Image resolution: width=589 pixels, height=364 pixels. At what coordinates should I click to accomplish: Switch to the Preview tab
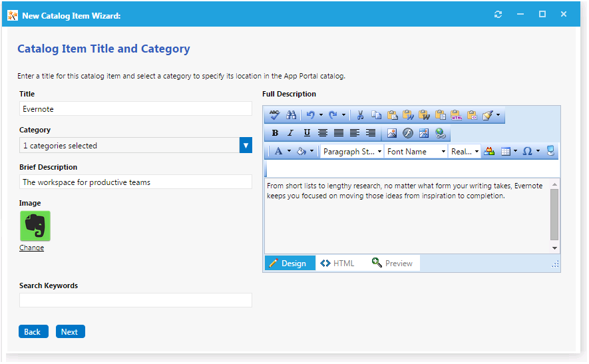[x=392, y=264]
